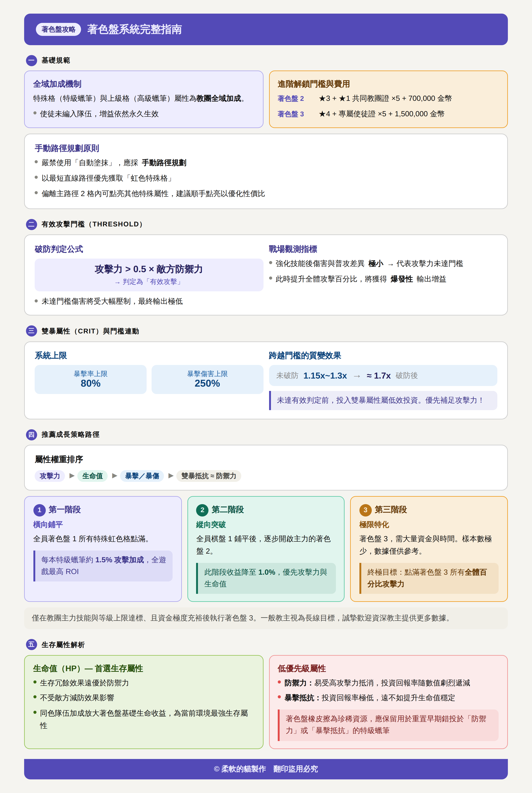Select the 暴擊／暴傷 priority tag
The width and height of the screenshot is (532, 793).
pos(142,476)
